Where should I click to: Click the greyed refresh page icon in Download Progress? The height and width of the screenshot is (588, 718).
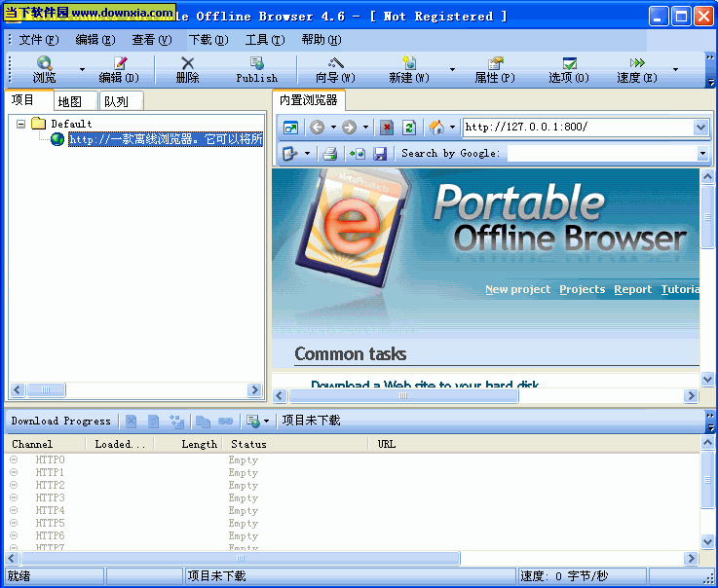pos(153,421)
